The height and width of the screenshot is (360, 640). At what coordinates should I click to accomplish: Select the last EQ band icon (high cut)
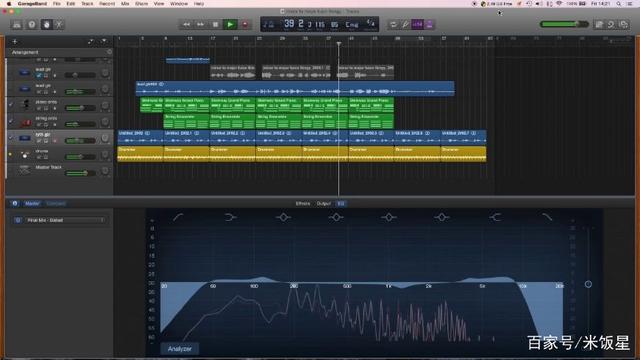(547, 217)
